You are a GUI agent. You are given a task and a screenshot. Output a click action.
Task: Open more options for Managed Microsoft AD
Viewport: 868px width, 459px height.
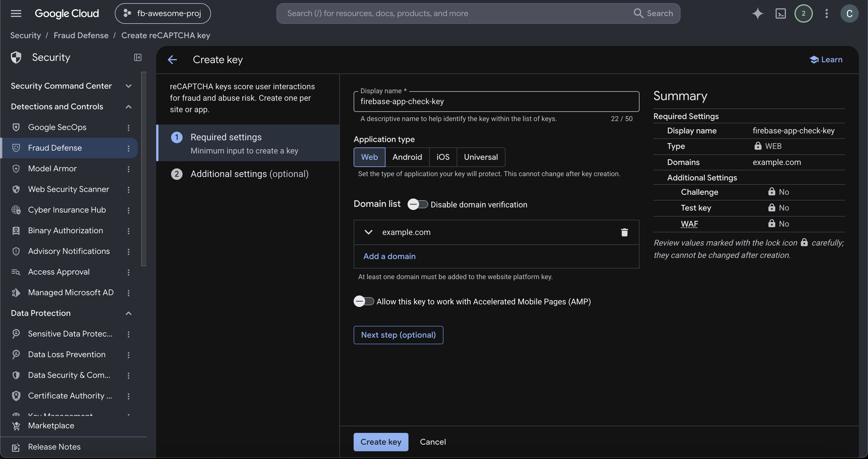point(128,293)
